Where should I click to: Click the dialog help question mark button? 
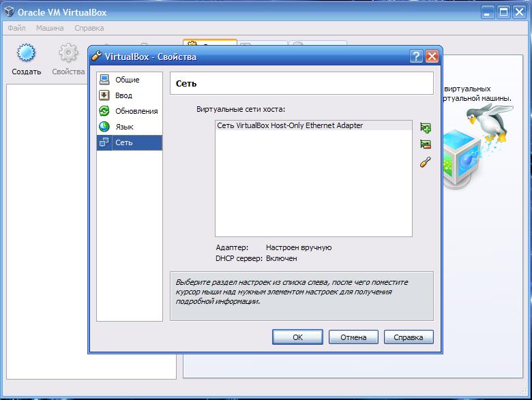pos(416,57)
